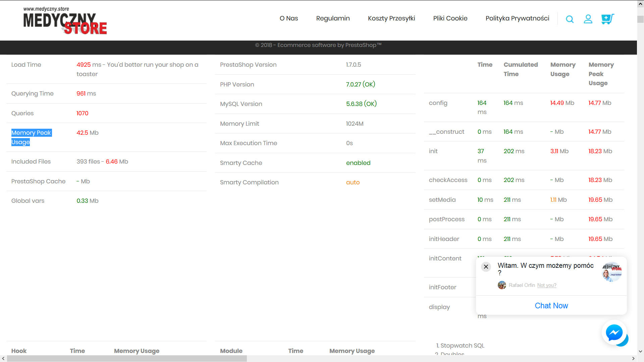Click the vertical scrollbar down arrow
This screenshot has height=362, width=644.
pyautogui.click(x=640, y=352)
